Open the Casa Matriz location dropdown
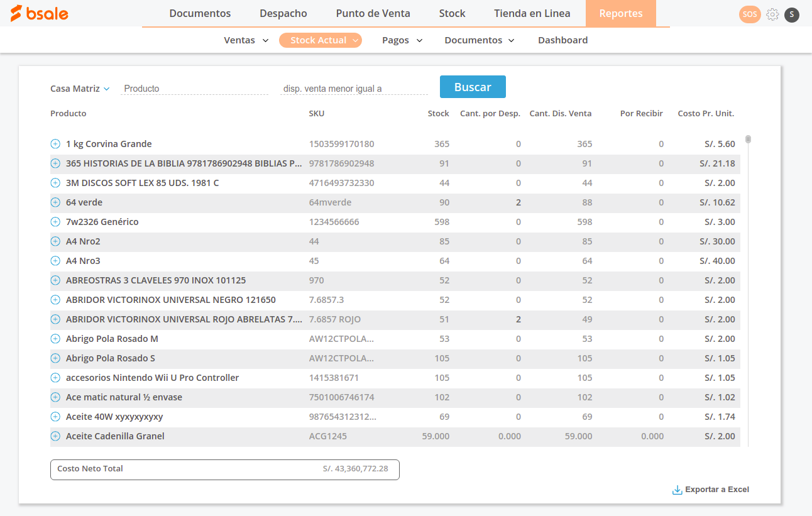The height and width of the screenshot is (516, 812). pyautogui.click(x=80, y=89)
